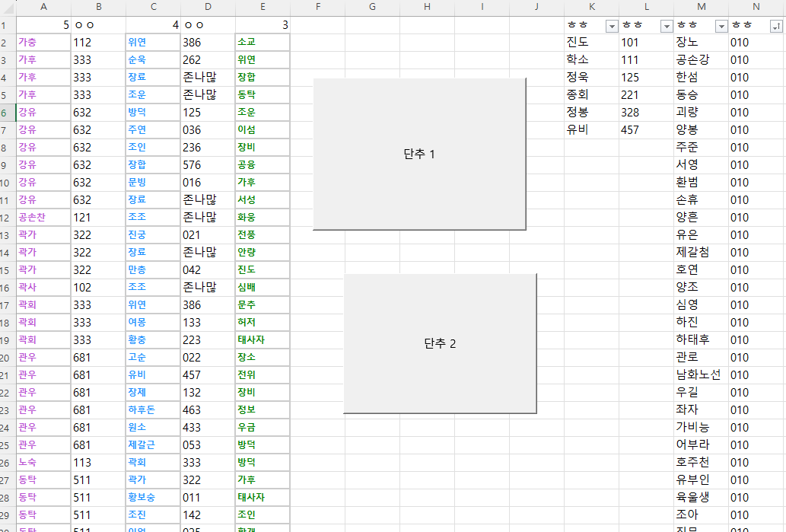Open filter dropdown in column L header
The width and height of the screenshot is (786, 532).
tap(666, 26)
